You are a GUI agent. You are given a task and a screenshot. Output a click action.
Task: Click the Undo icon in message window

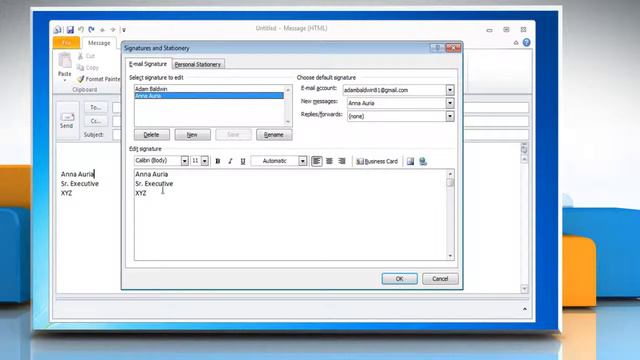(81, 29)
